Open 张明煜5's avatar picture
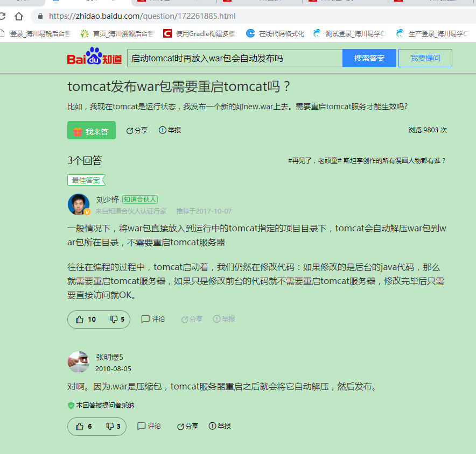Viewport: 476px width, 454px height. click(79, 362)
